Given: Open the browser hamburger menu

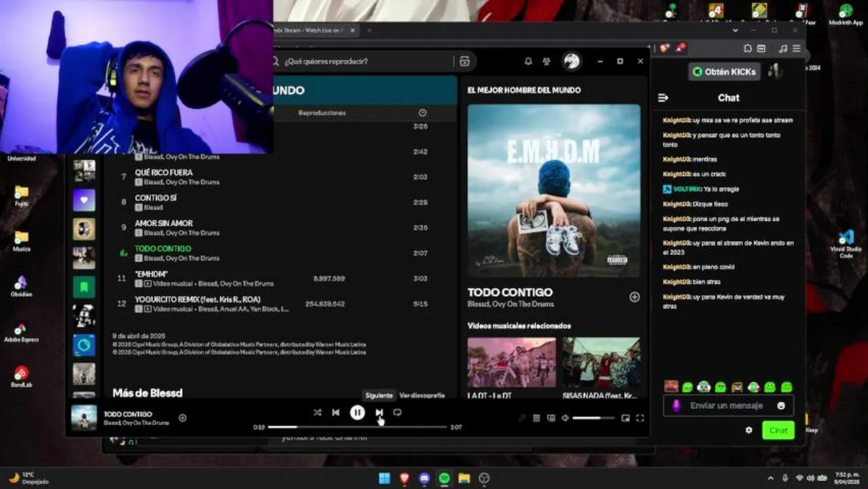Looking at the screenshot, I should coord(797,48).
